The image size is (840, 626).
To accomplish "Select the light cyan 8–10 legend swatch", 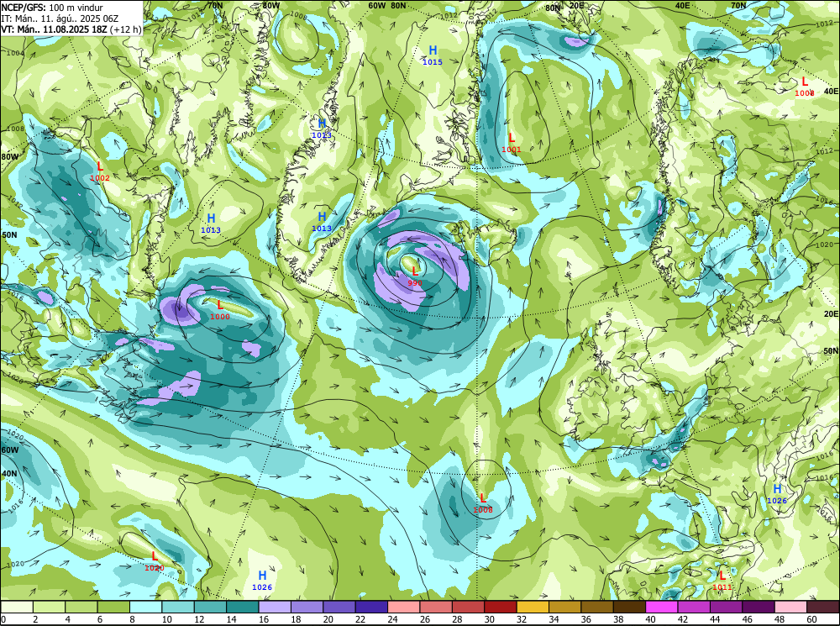I will coord(146,607).
